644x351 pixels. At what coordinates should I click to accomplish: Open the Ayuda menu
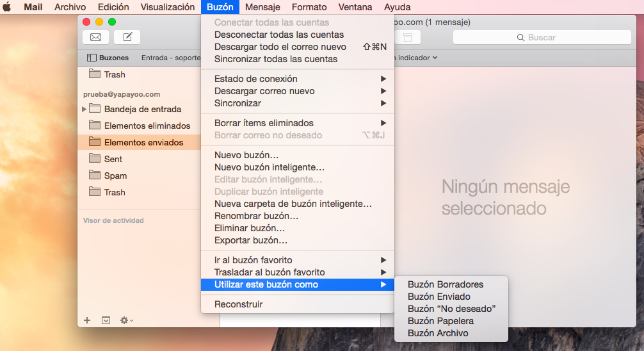(397, 7)
